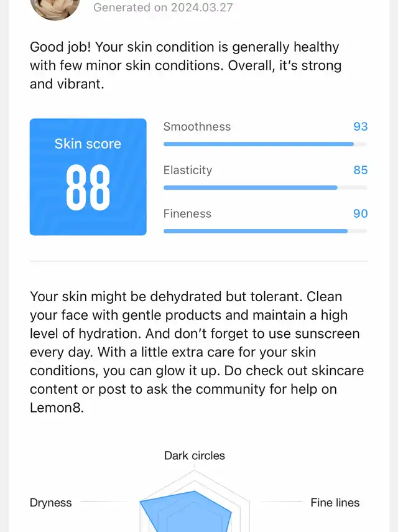Tap the Generated on 2024.03.27 date
This screenshot has height=532, width=398.
pyautogui.click(x=163, y=7)
